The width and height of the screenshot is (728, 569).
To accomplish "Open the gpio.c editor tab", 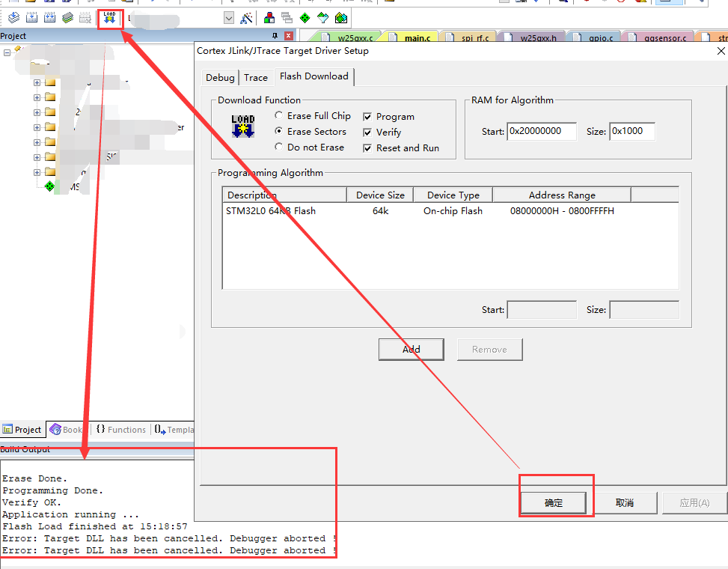I will coord(596,37).
